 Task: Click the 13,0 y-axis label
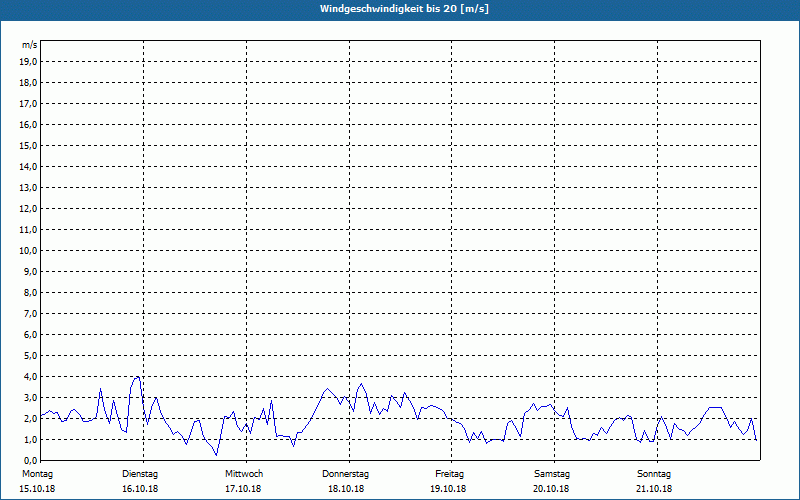coord(28,188)
